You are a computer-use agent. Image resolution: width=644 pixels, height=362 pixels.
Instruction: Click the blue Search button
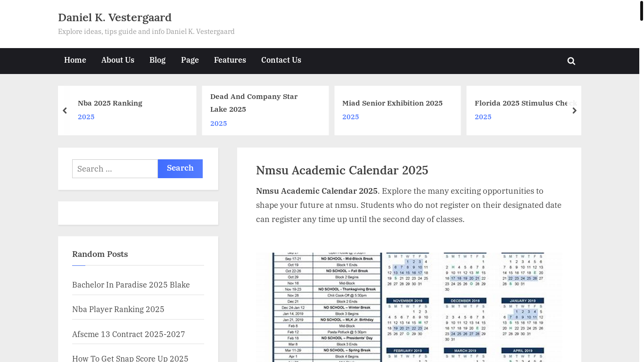[180, 169]
